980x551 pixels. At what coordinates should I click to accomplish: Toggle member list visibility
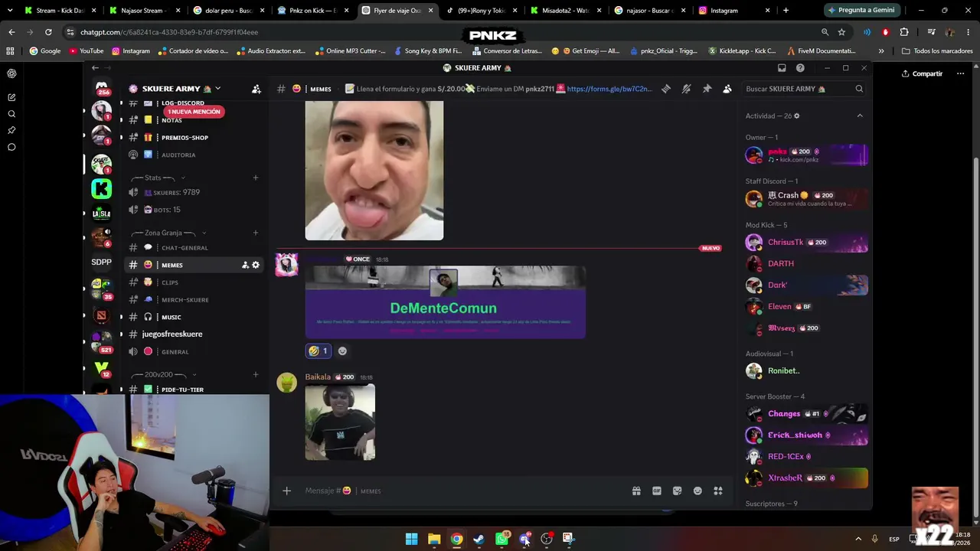point(727,89)
